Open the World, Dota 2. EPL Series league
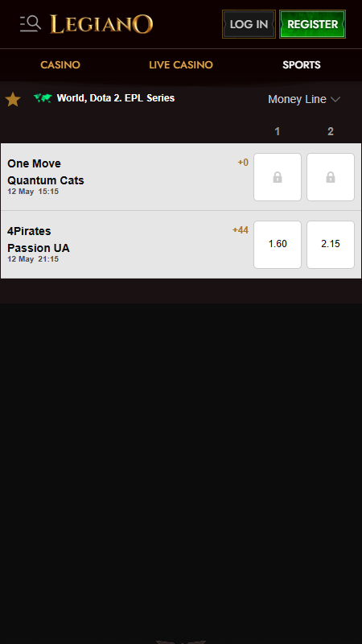Screen dimensions: 362x644 click(116, 98)
